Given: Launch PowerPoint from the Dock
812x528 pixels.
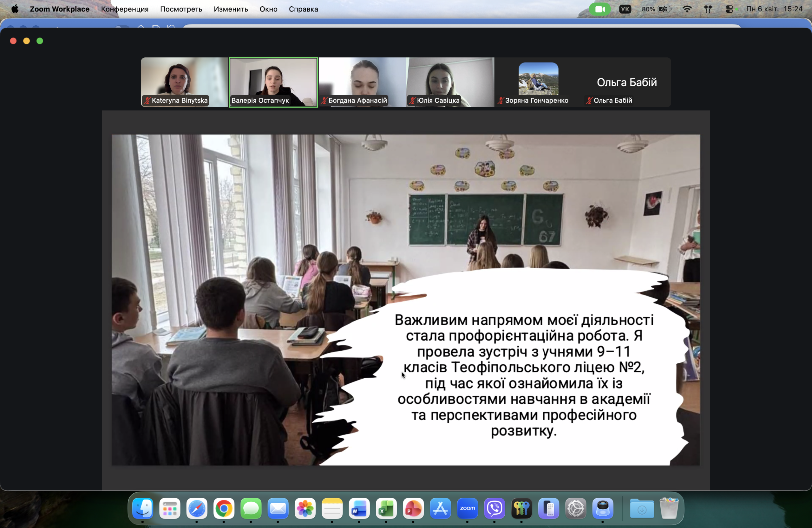Looking at the screenshot, I should pyautogui.click(x=413, y=509).
